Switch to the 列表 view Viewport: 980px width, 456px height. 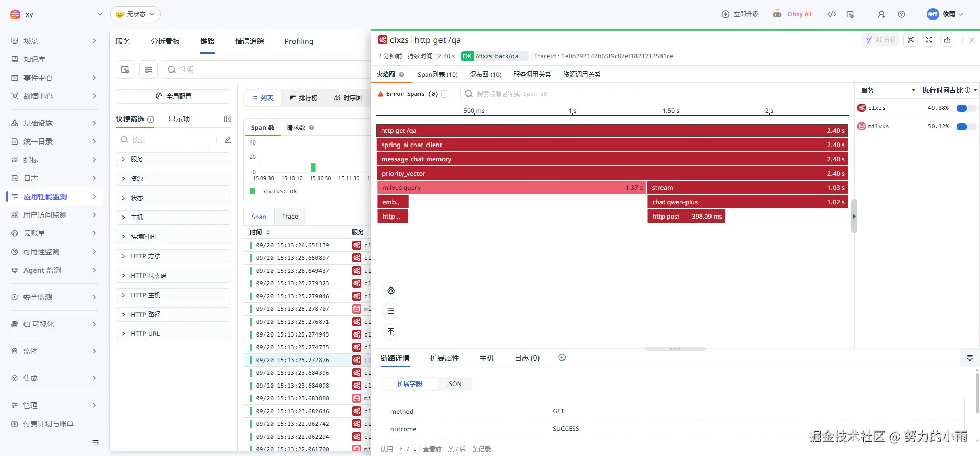[262, 98]
